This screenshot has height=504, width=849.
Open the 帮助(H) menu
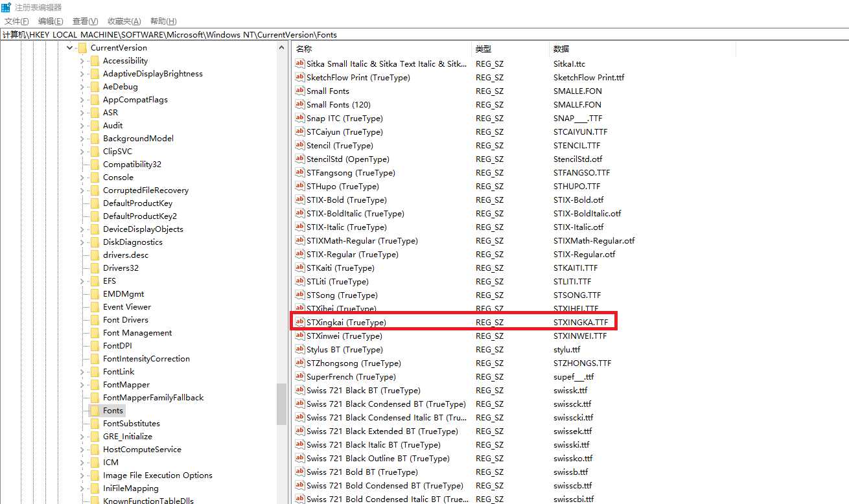pos(163,21)
